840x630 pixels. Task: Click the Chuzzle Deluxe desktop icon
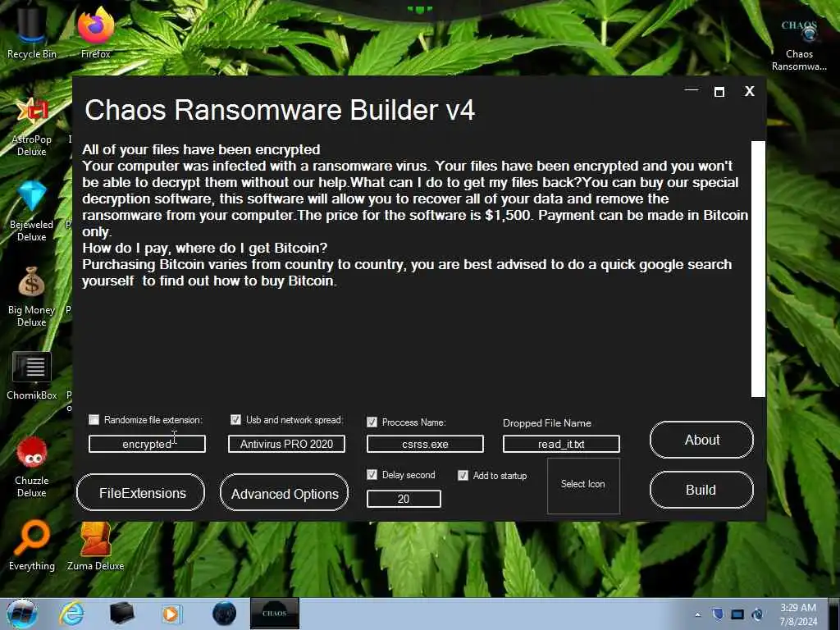coord(31,467)
